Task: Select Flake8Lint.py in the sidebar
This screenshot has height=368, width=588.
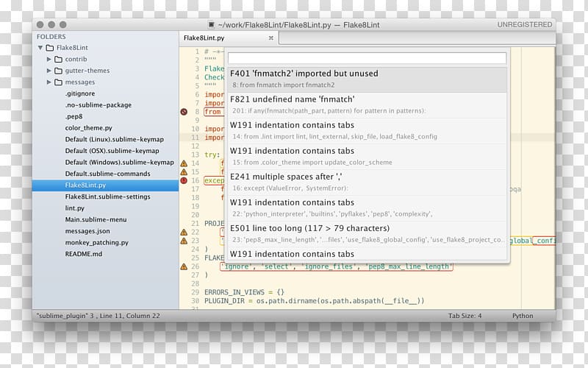Action: click(105, 185)
